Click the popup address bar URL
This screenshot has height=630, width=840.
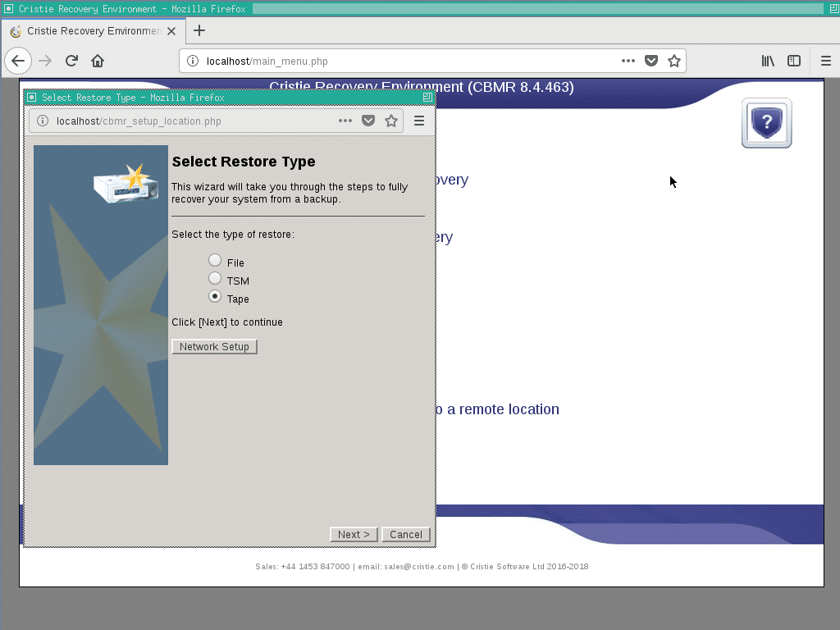tap(139, 121)
